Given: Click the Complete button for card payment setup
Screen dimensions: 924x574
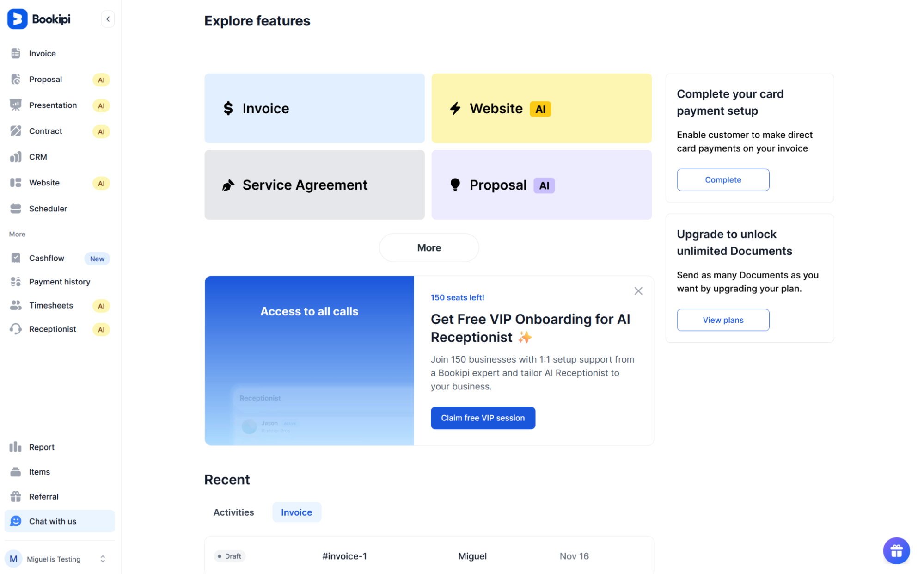Looking at the screenshot, I should (722, 179).
